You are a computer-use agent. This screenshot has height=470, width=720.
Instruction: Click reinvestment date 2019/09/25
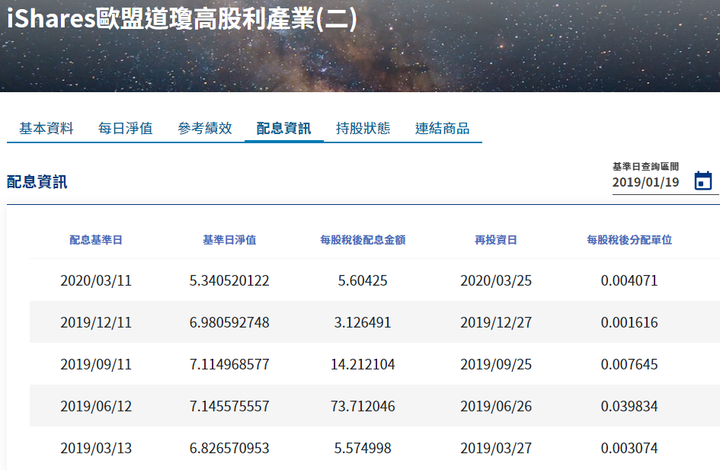(x=496, y=364)
